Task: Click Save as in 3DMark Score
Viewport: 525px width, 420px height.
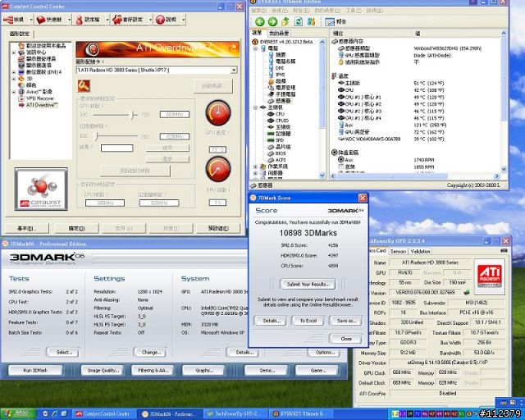Action: coord(345,321)
